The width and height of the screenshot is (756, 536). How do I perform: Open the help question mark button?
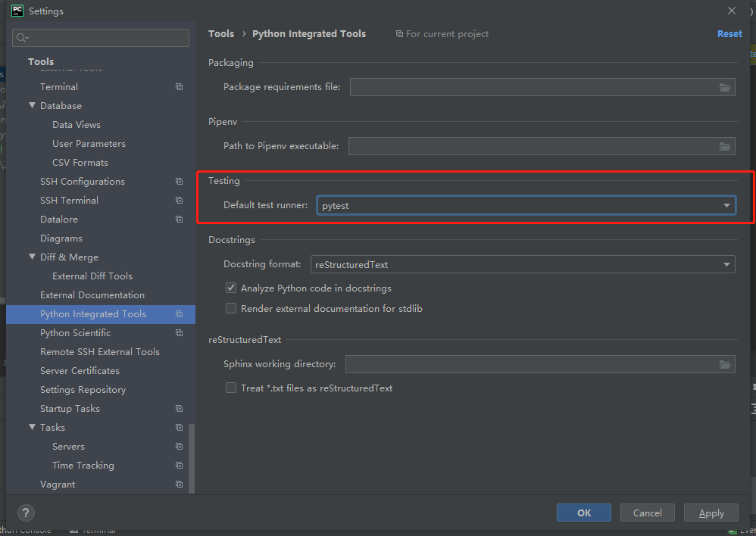(x=26, y=513)
